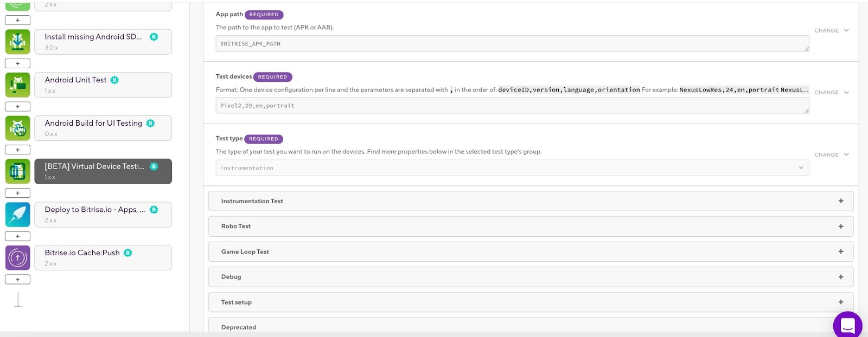Click CHANGE for App path
The height and width of the screenshot is (337, 868).
[832, 31]
